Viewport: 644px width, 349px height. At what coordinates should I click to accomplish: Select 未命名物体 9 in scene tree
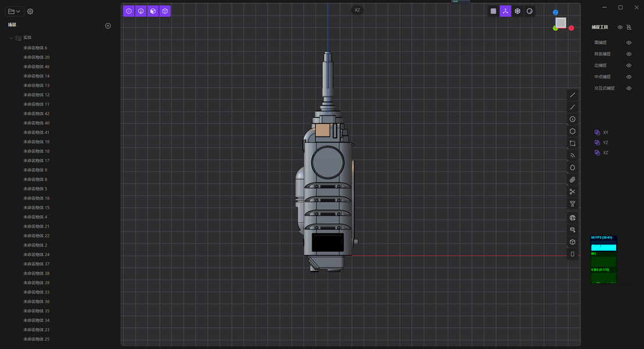click(x=35, y=170)
